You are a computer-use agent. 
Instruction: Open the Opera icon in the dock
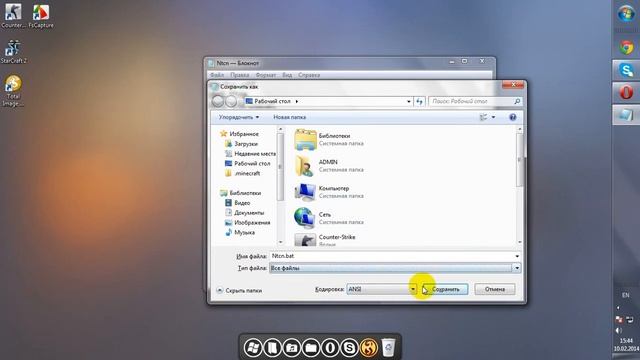coord(330,348)
